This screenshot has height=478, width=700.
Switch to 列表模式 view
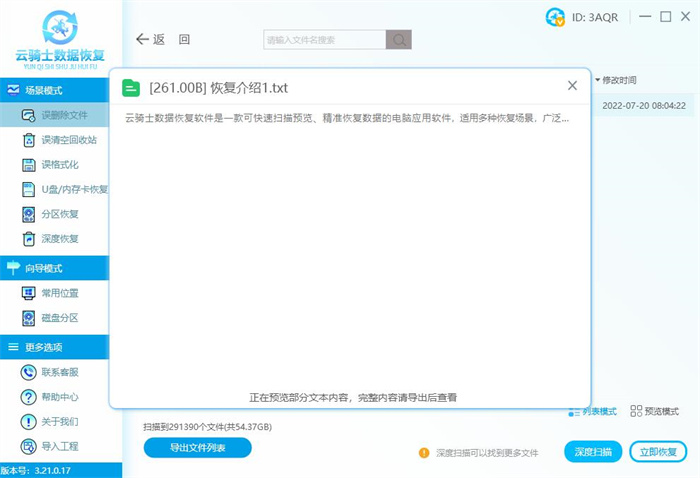pyautogui.click(x=593, y=412)
